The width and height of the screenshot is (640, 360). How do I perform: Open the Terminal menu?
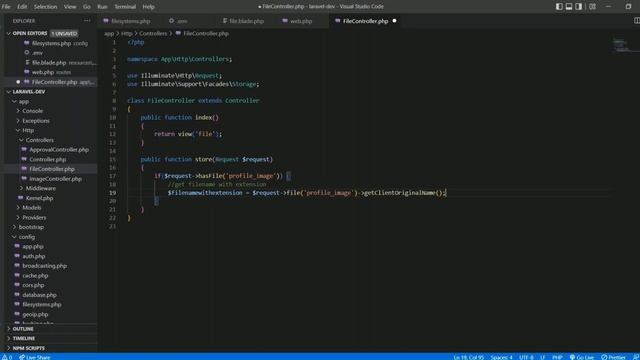pyautogui.click(x=125, y=7)
